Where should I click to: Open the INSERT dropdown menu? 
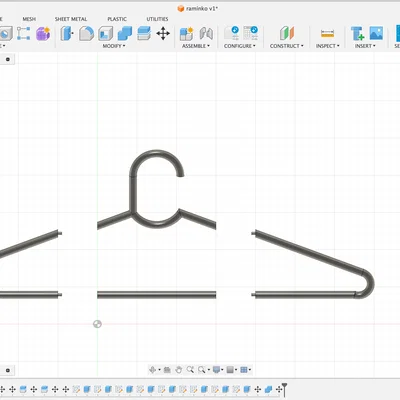coord(365,46)
